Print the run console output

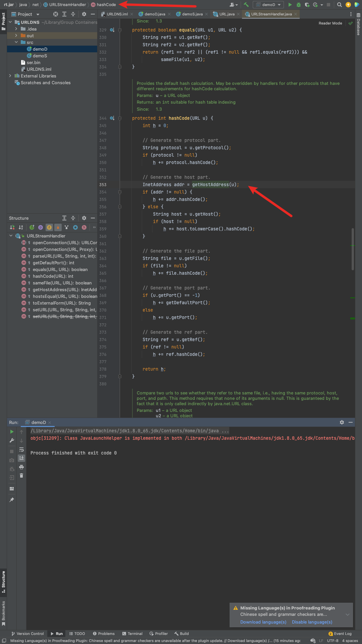(21, 467)
